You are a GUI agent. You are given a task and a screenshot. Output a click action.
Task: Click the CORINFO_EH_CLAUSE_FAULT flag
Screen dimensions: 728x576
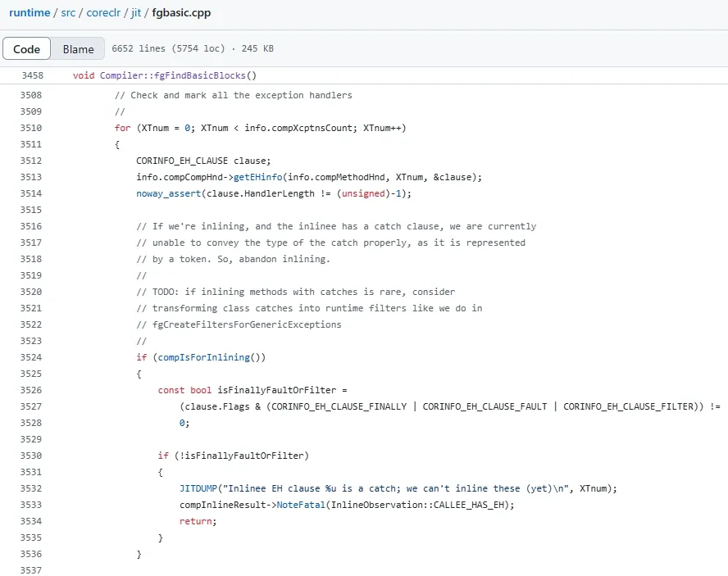485,406
